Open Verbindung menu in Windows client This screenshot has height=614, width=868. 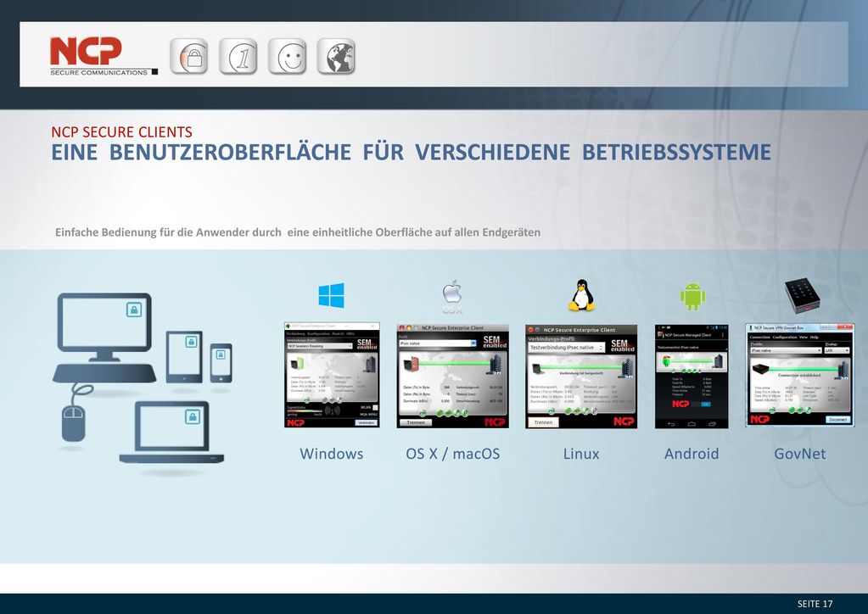pos(295,333)
